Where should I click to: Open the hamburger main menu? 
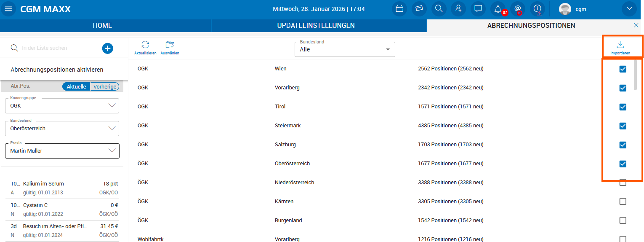pyautogui.click(x=8, y=9)
